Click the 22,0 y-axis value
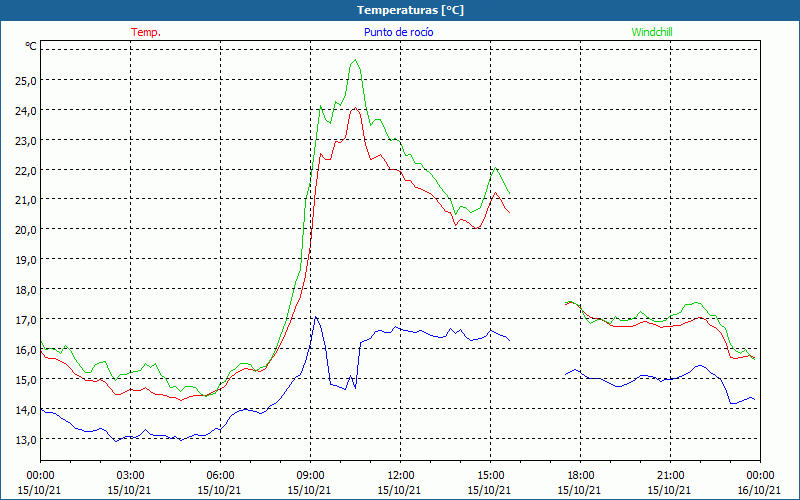The image size is (800, 500). 26,170
